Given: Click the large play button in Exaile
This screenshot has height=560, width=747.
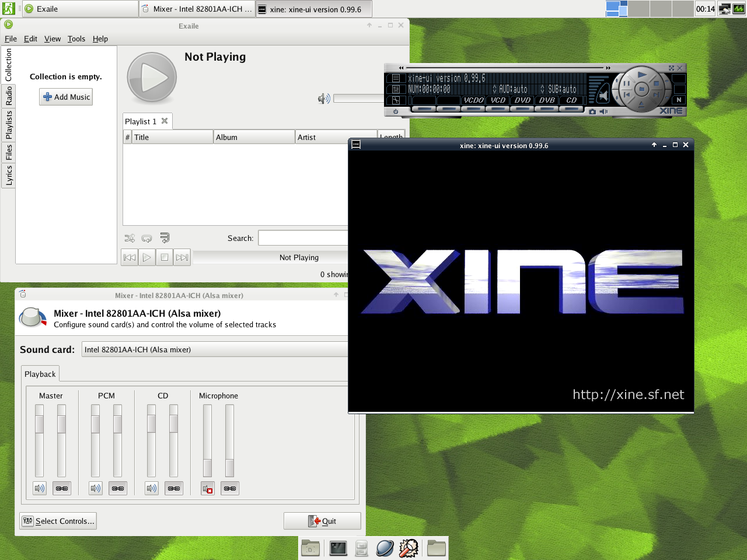Looking at the screenshot, I should click(x=152, y=78).
